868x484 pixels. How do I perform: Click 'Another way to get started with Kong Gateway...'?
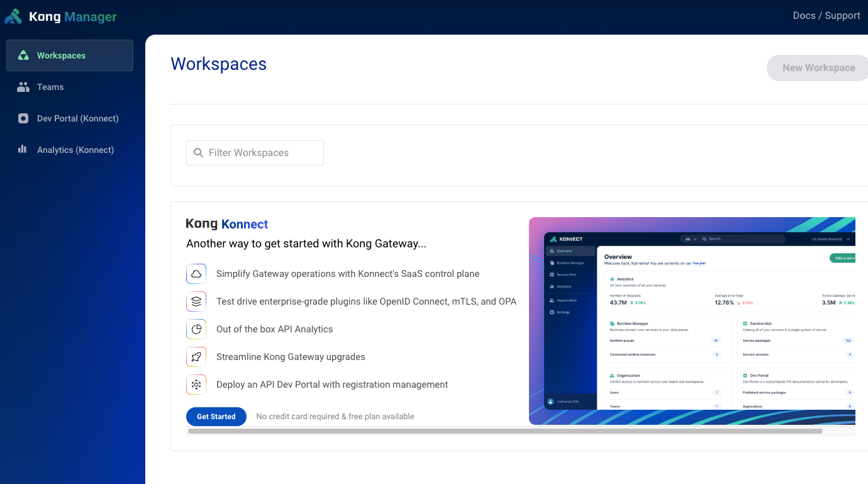coord(306,244)
